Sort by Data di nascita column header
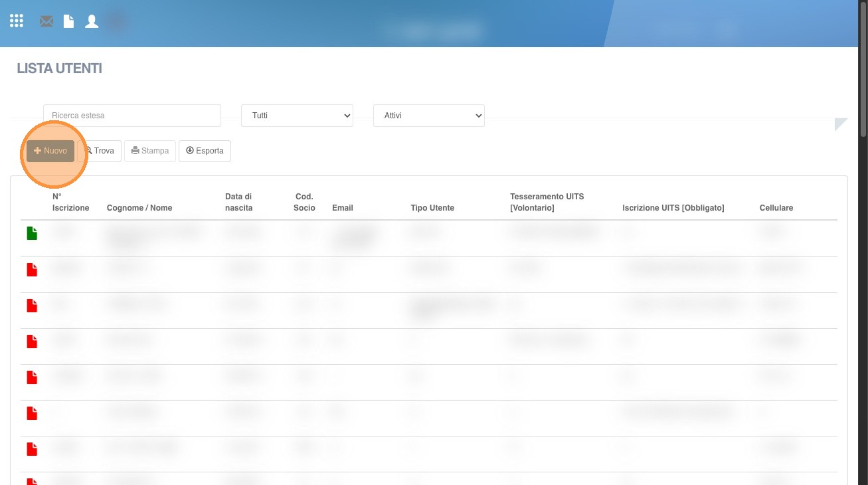Screen dimensions: 868x485 [239, 202]
